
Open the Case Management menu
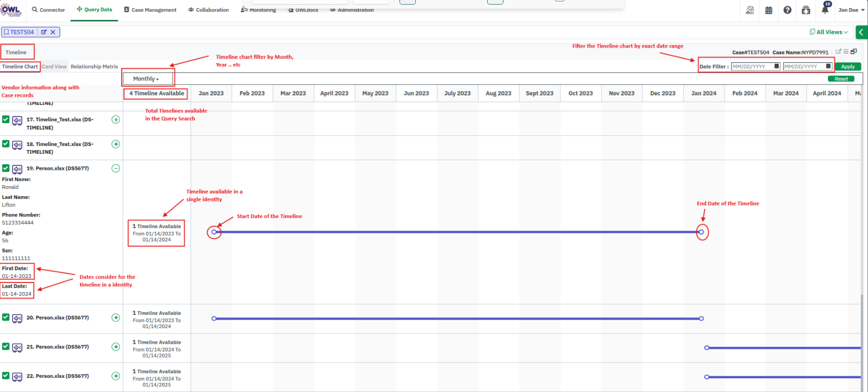pyautogui.click(x=150, y=10)
